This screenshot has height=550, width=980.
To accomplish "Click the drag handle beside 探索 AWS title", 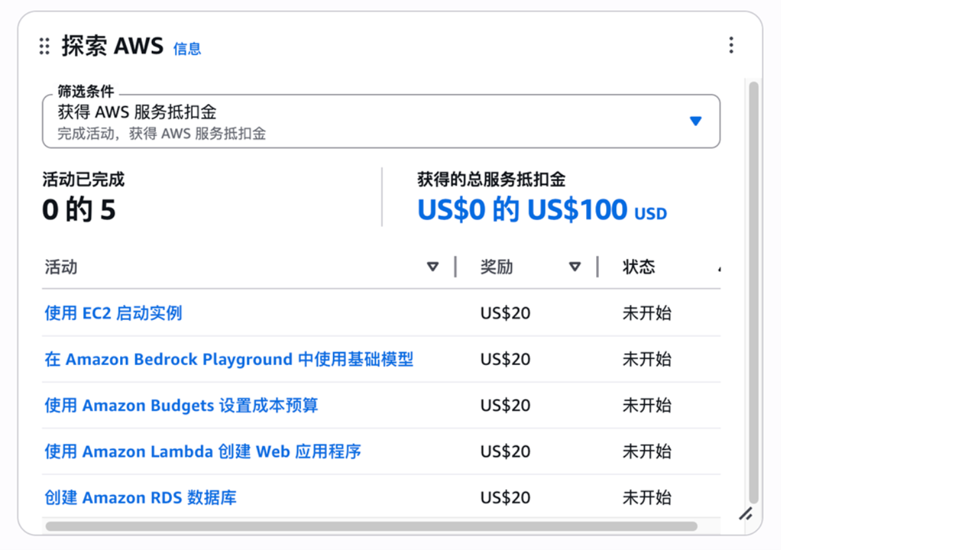I will click(44, 46).
